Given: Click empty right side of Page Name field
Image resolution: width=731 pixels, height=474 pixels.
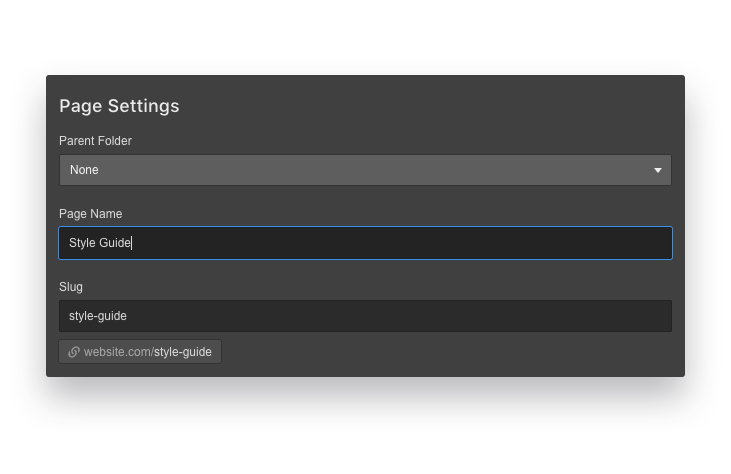Looking at the screenshot, I should click(x=550, y=243).
